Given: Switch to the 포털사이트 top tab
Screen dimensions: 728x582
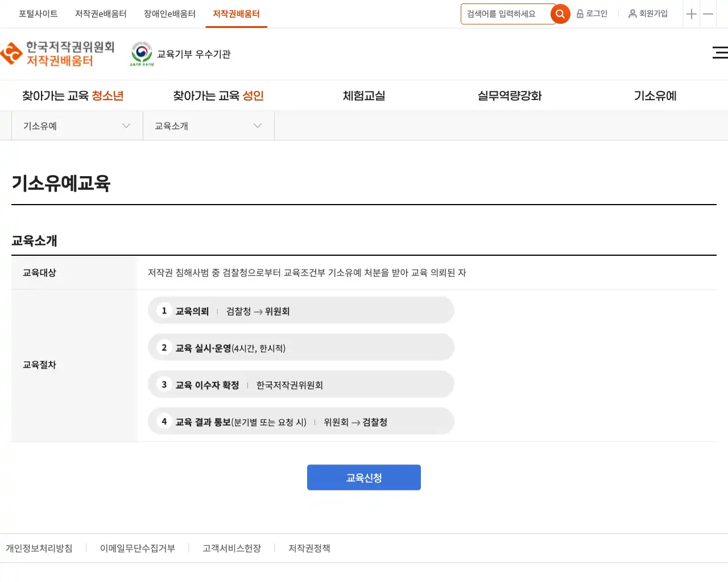Looking at the screenshot, I should click(38, 14).
